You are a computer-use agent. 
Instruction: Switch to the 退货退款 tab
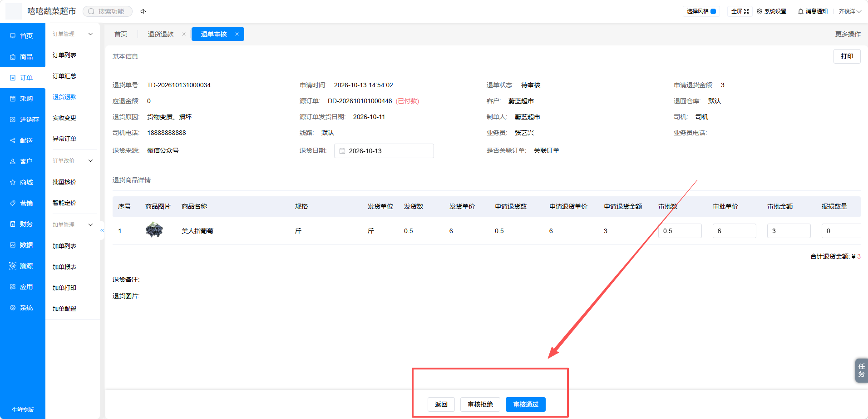coord(161,34)
